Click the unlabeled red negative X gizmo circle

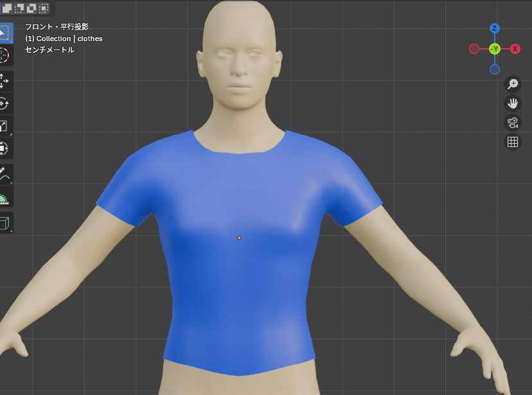pos(474,49)
